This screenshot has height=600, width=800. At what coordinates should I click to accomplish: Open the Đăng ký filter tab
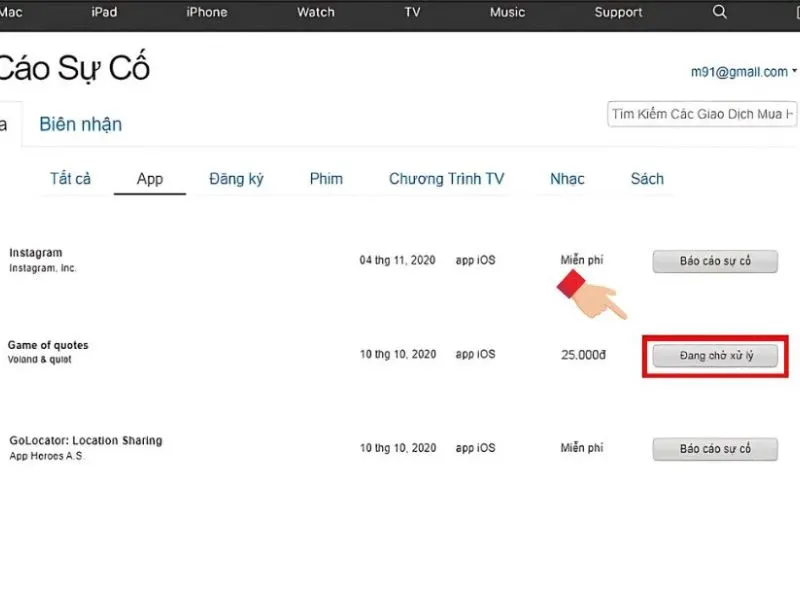[236, 179]
